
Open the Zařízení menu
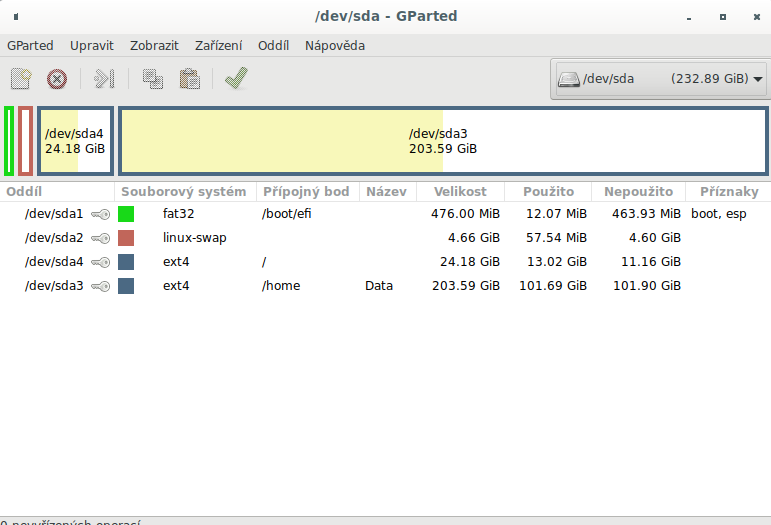[218, 46]
